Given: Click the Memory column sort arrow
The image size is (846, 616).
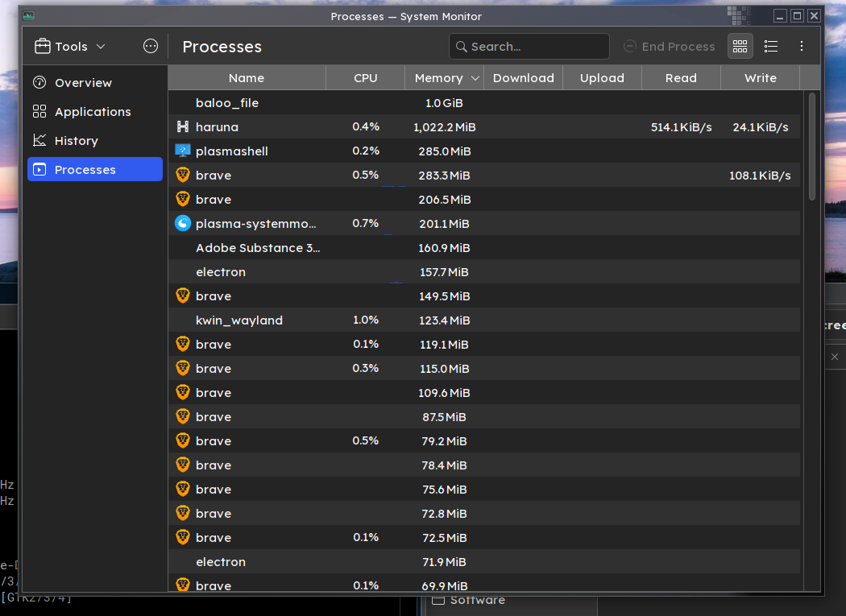Looking at the screenshot, I should [475, 78].
